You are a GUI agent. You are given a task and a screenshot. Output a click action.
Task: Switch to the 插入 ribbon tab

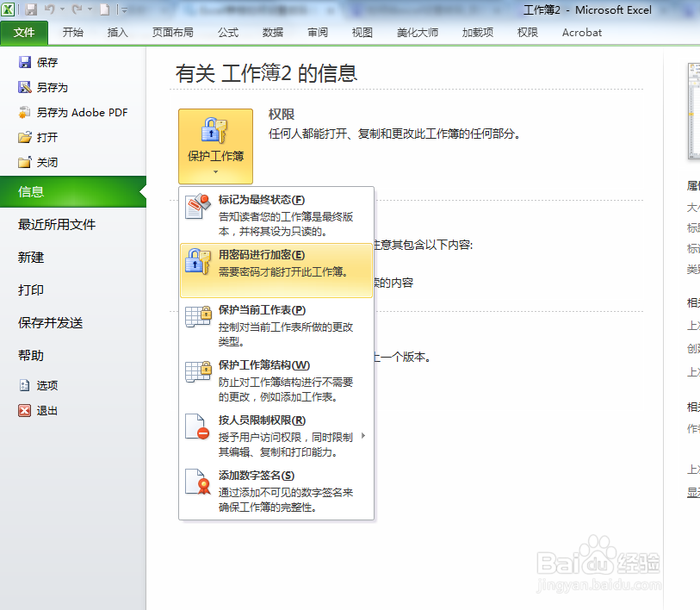coord(117,33)
